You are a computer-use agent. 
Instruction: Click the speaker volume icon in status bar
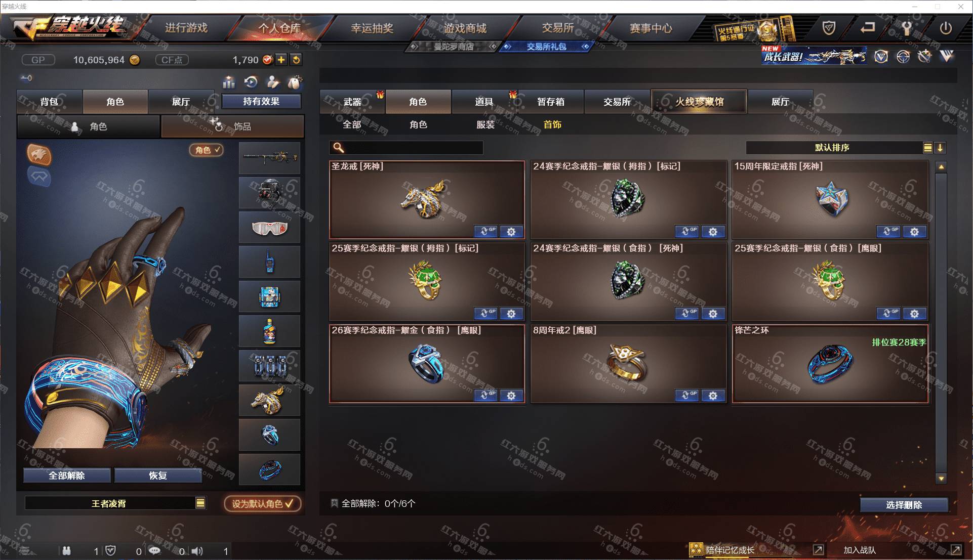(x=197, y=551)
